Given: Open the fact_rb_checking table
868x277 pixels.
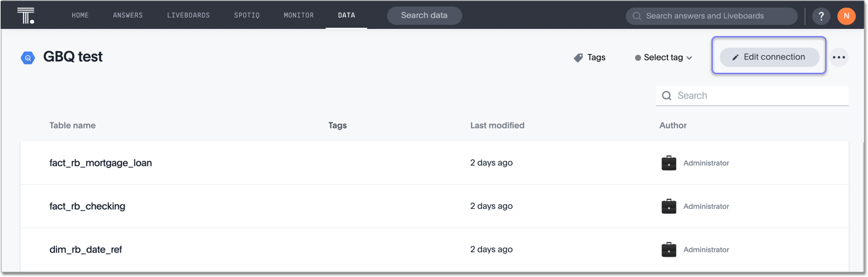Looking at the screenshot, I should point(87,207).
